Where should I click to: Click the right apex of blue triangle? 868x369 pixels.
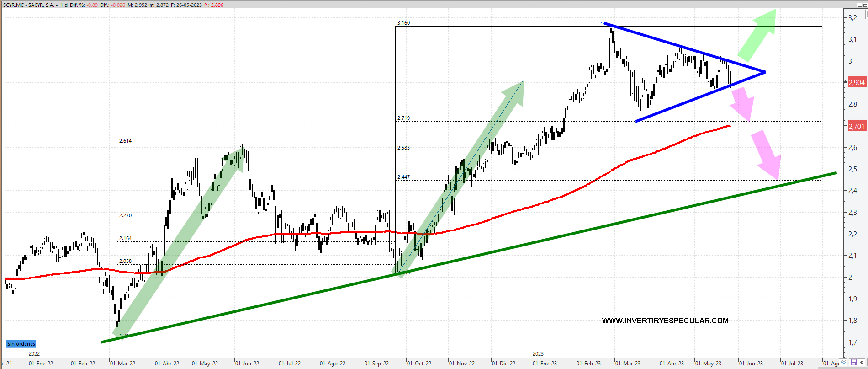click(x=765, y=72)
